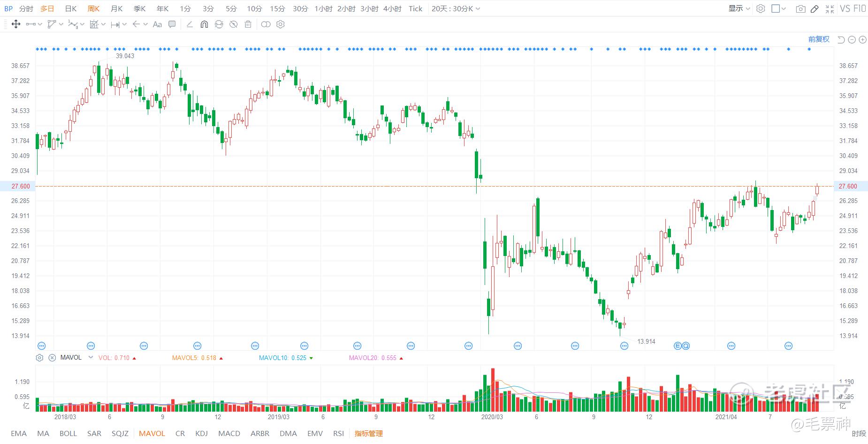Screen dimensions: 868x444
Task: Open the chart measurement grid tool
Action: pos(94,24)
